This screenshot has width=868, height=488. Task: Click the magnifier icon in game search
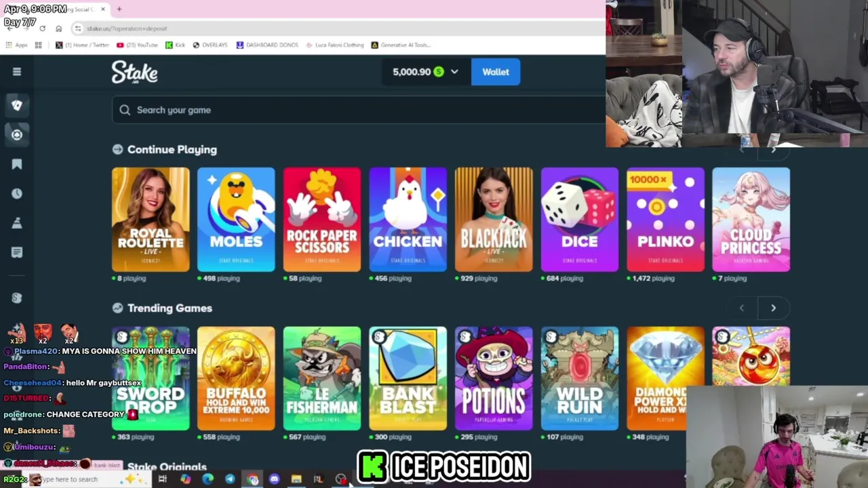pos(125,110)
